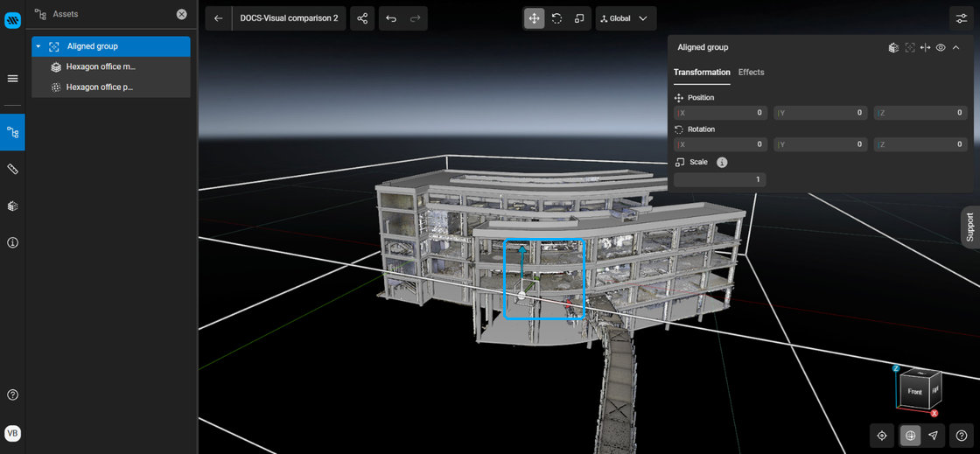Click the Position X input field
The width and height of the screenshot is (980, 454).
721,113
